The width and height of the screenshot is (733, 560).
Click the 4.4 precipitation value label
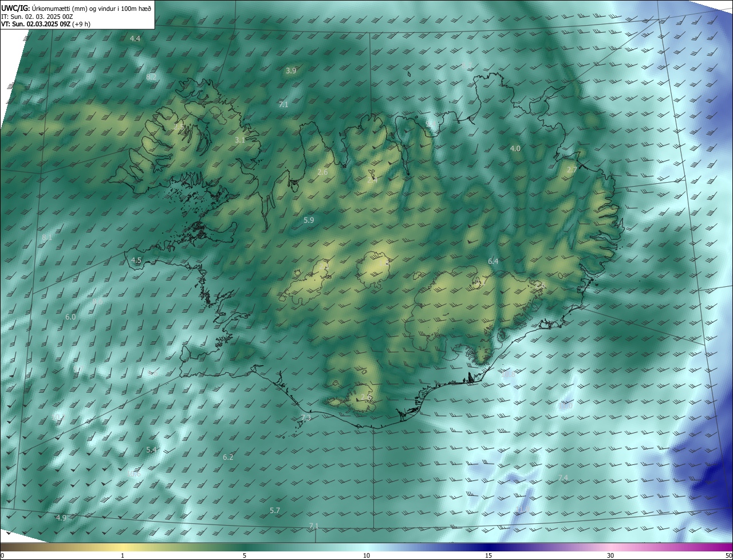[135, 38]
